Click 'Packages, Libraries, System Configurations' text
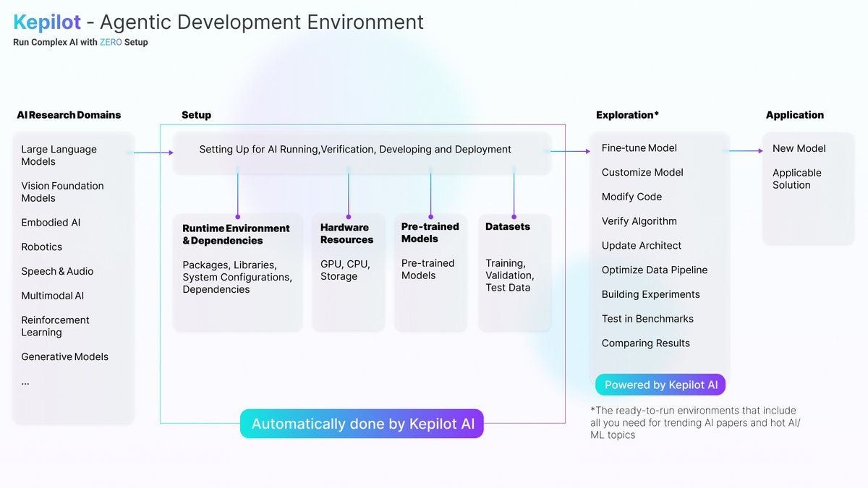The height and width of the screenshot is (488, 868). [x=237, y=277]
